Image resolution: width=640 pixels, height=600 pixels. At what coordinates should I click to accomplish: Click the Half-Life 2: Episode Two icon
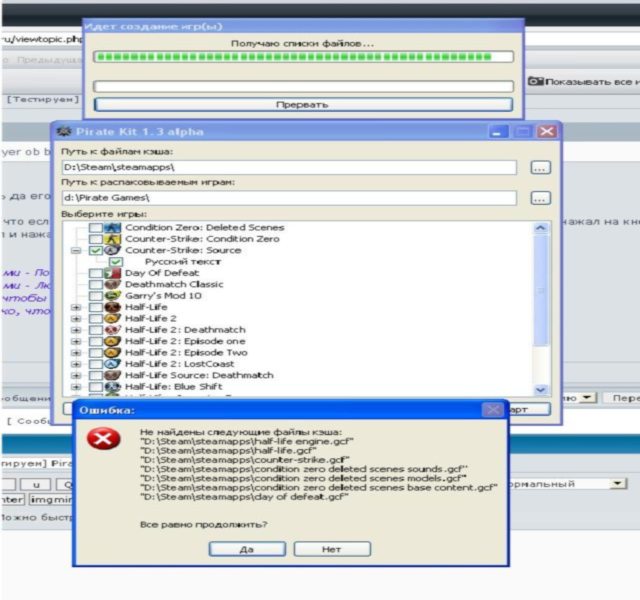point(112,352)
